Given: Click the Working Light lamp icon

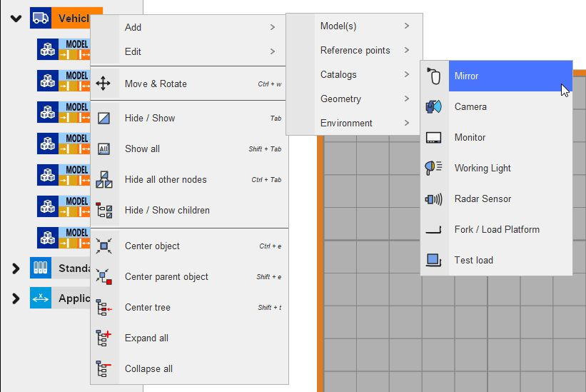Looking at the screenshot, I should 434,168.
